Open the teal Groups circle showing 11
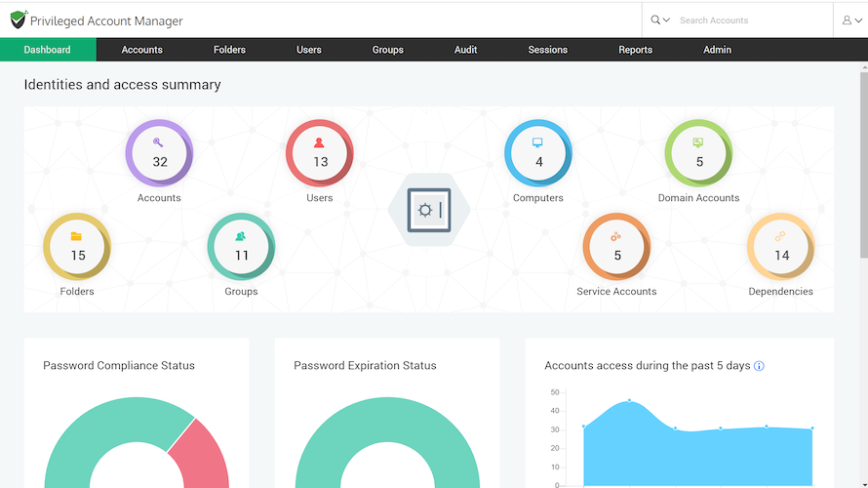The image size is (868, 488). click(241, 247)
